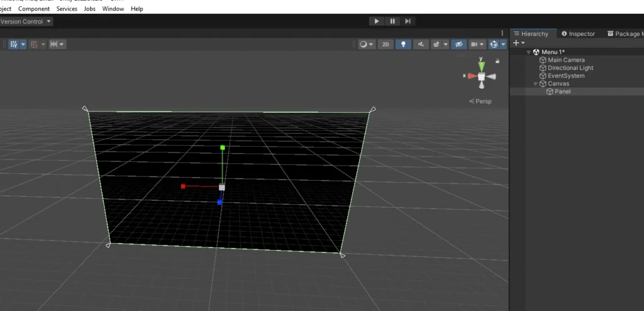
Task: Click the Step frame button
Action: point(408,21)
